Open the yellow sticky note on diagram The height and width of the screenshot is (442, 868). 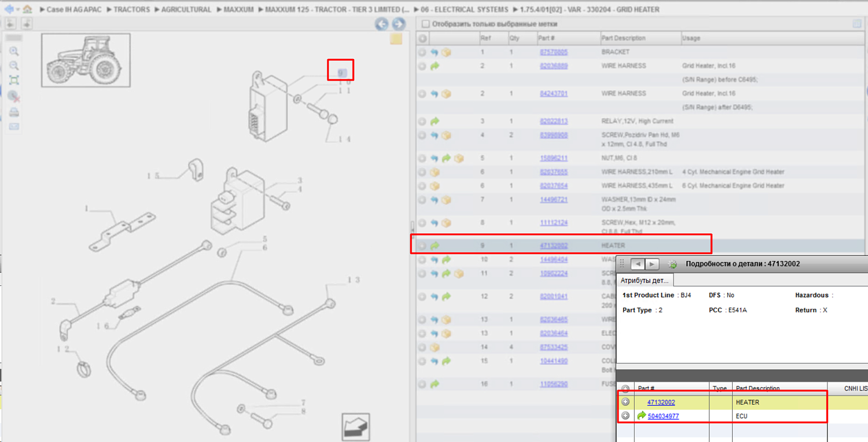pos(396,39)
